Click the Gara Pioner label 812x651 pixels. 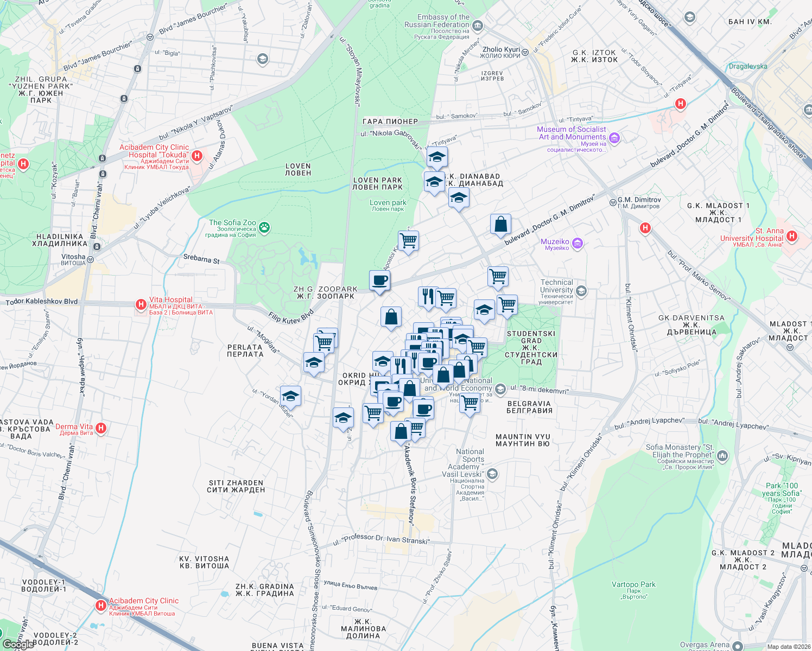coord(390,122)
